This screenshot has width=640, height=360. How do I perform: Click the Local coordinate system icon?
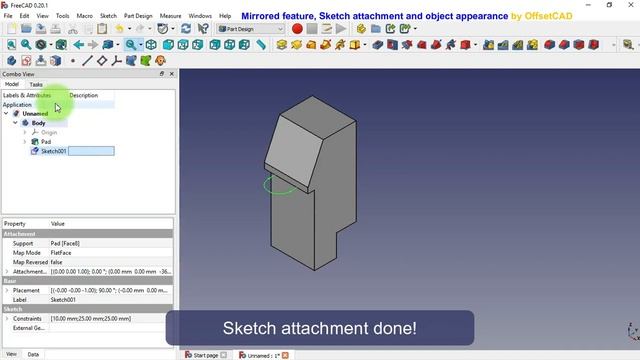click(117, 61)
